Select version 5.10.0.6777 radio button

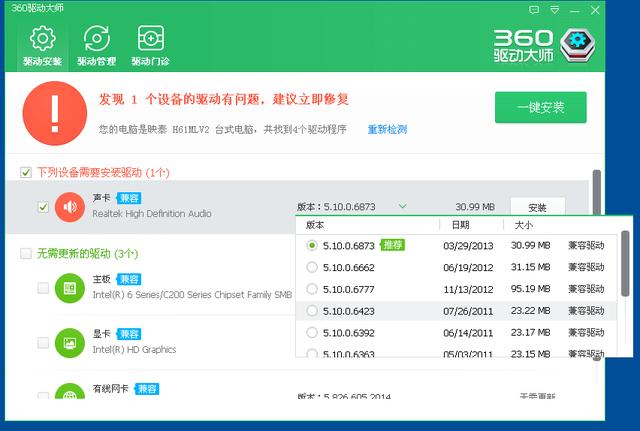(312, 289)
